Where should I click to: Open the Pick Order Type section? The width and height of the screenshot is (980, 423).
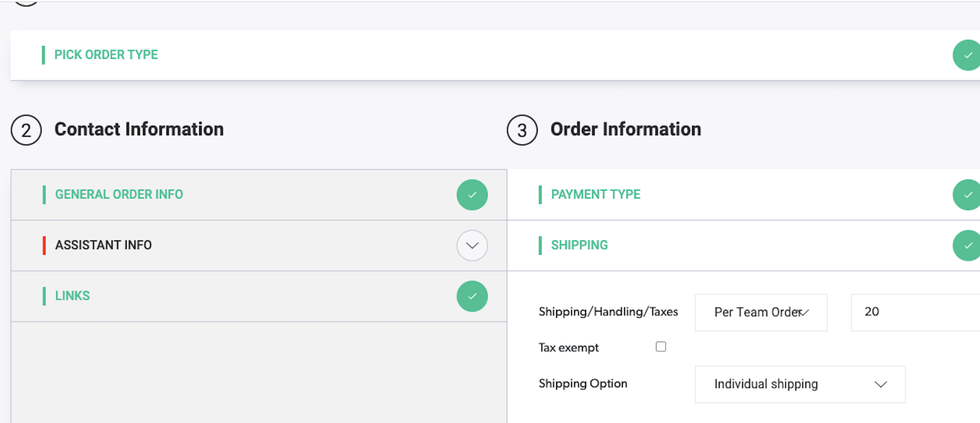(x=106, y=55)
